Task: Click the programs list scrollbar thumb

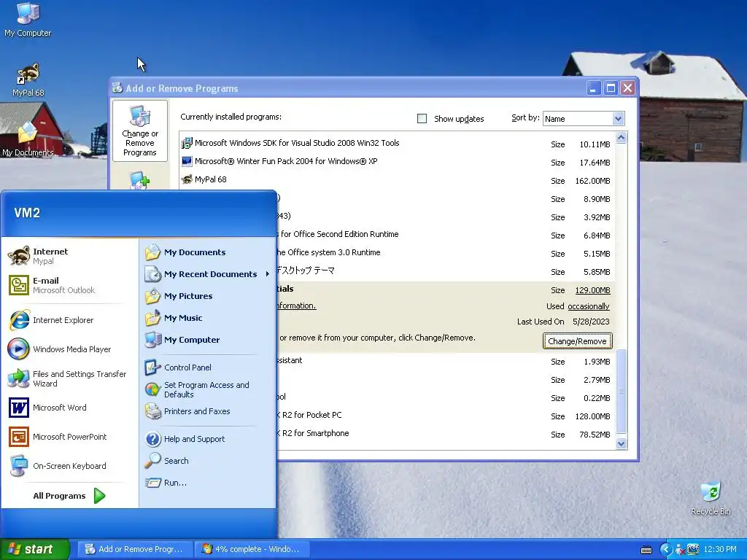Action: (x=622, y=391)
